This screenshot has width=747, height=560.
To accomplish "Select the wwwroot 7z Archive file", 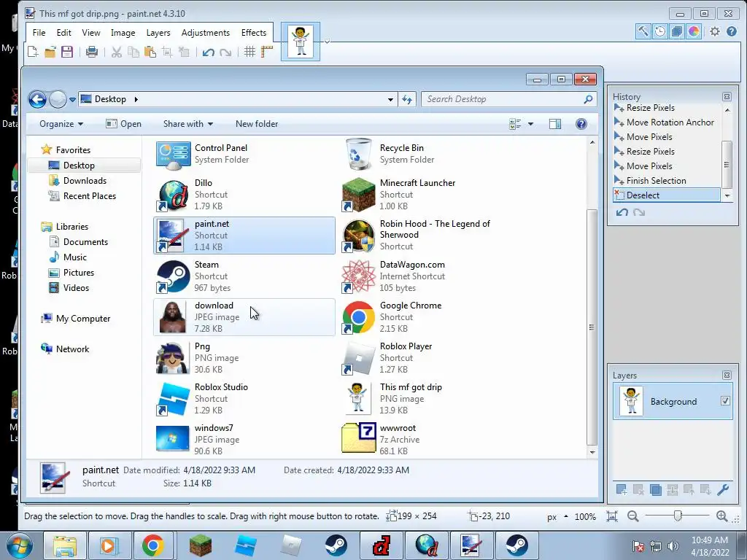I will (429, 439).
